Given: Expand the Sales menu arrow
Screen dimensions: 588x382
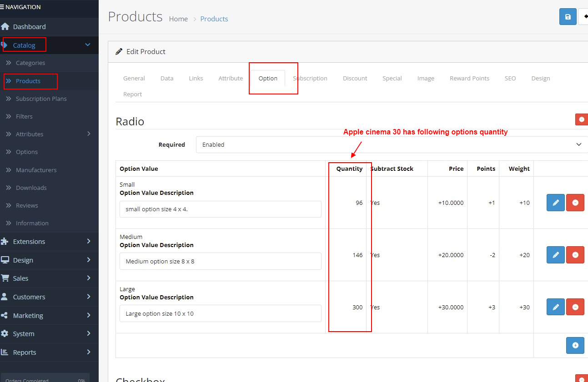Looking at the screenshot, I should click(x=89, y=278).
